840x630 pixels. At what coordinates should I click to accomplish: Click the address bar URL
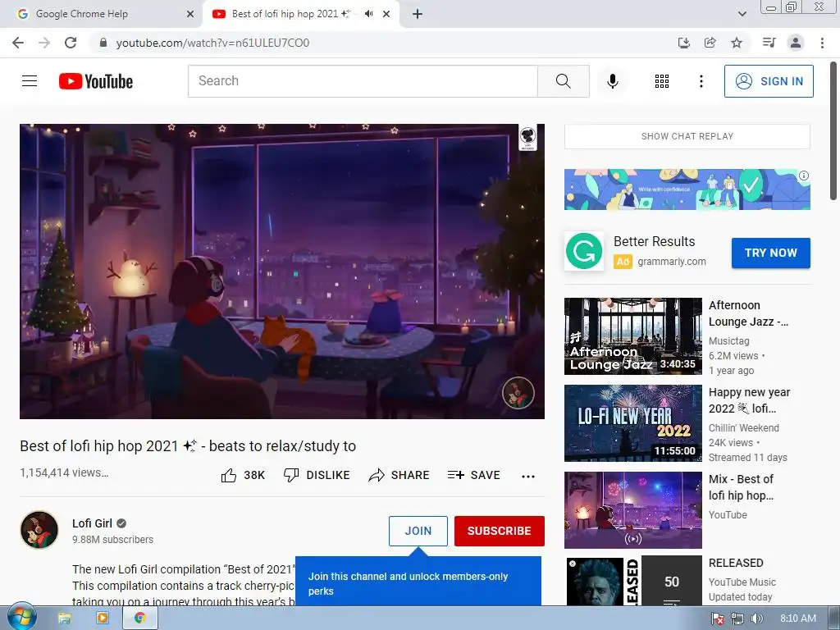coord(212,43)
